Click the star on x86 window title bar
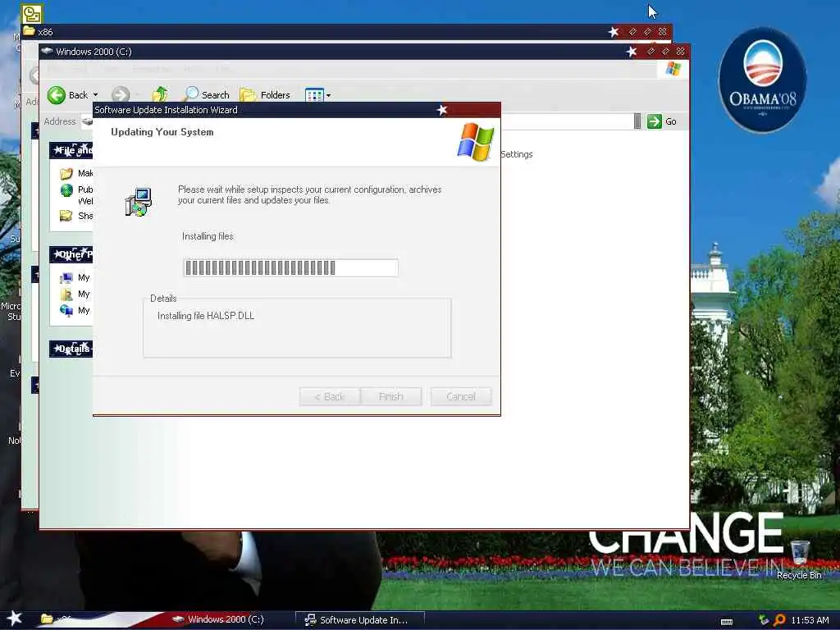 pyautogui.click(x=614, y=32)
